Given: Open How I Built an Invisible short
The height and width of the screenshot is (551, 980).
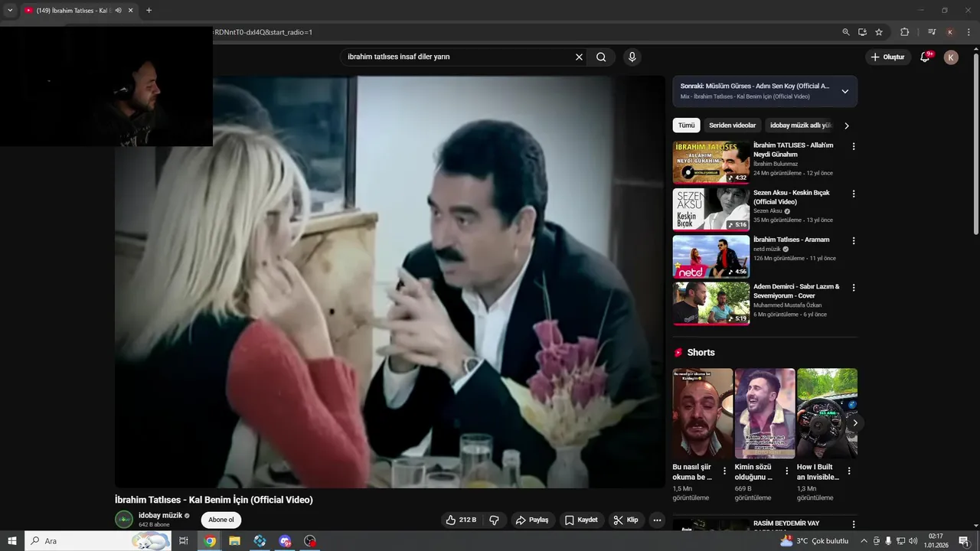Looking at the screenshot, I should [x=827, y=413].
